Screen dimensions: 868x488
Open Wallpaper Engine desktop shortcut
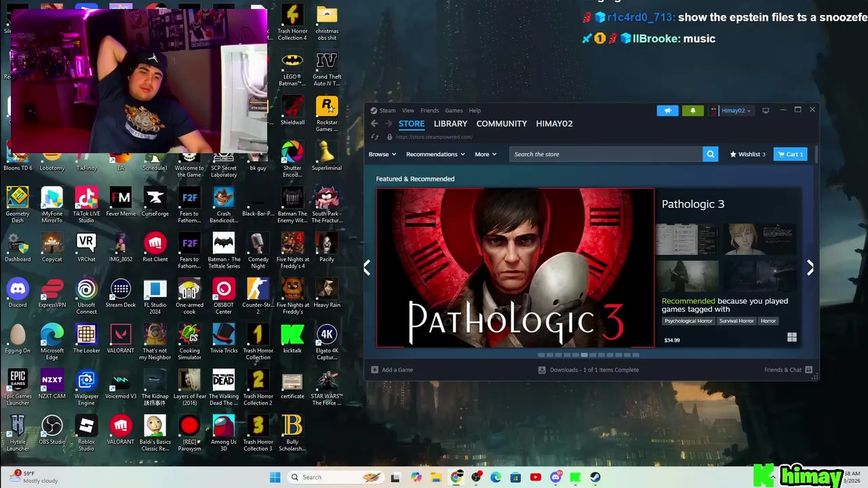tap(86, 388)
